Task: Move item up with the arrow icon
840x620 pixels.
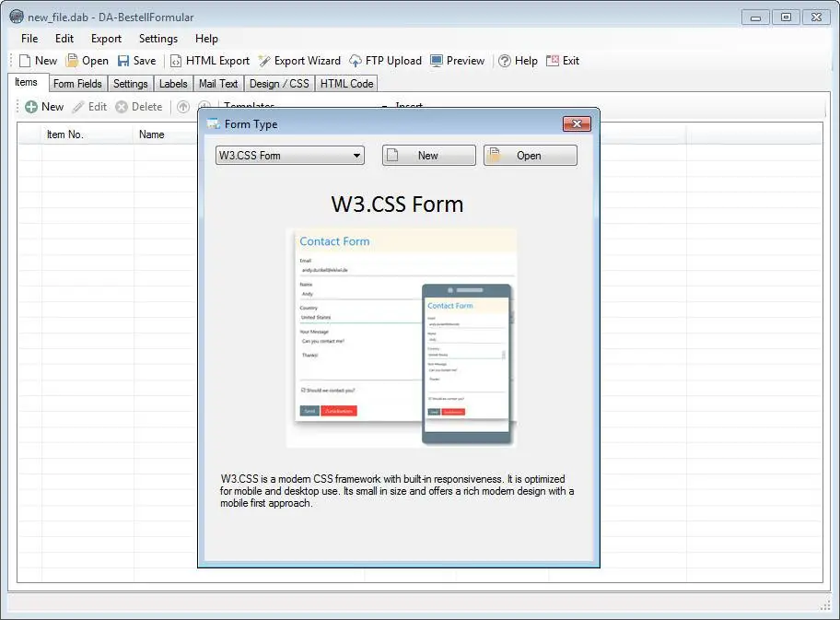Action: point(183,107)
